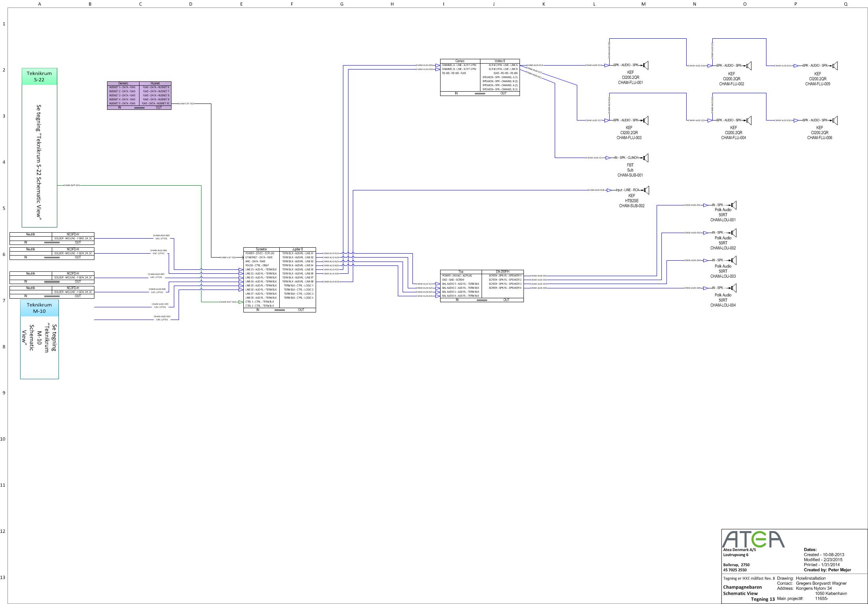
Task: Click the speaker symbol above KEF CHAM-FLU-002
Action: [749, 66]
